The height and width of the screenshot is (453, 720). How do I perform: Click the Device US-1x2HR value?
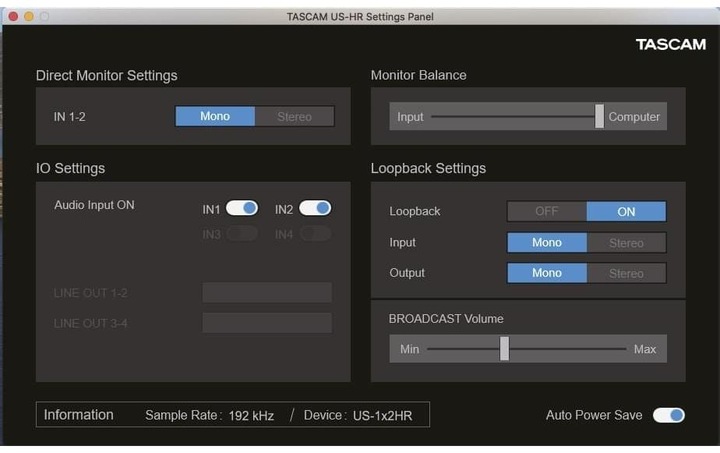pyautogui.click(x=382, y=416)
